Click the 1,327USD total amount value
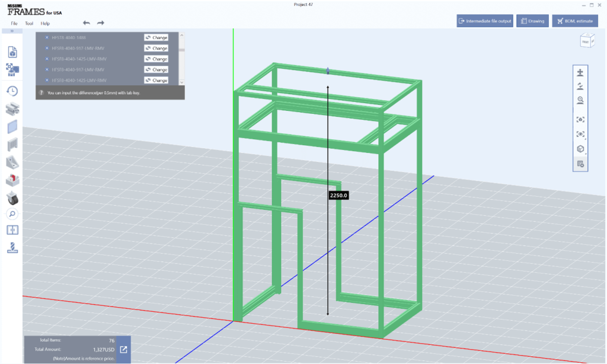The height and width of the screenshot is (364, 607). click(x=104, y=350)
